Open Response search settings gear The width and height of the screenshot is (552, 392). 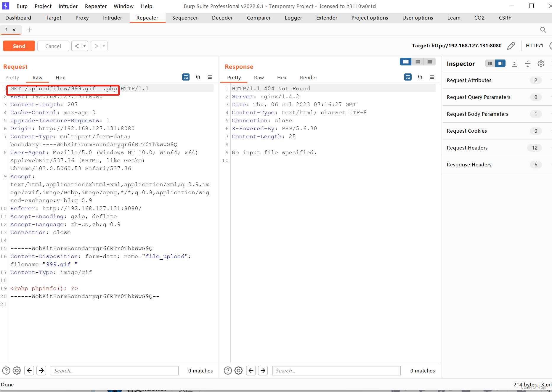coord(238,371)
